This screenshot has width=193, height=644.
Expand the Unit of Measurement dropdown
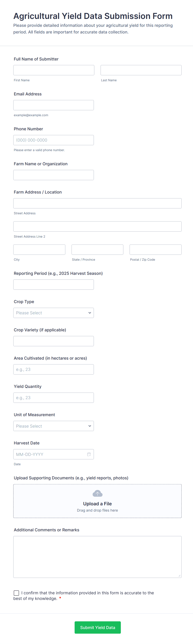coord(53,426)
